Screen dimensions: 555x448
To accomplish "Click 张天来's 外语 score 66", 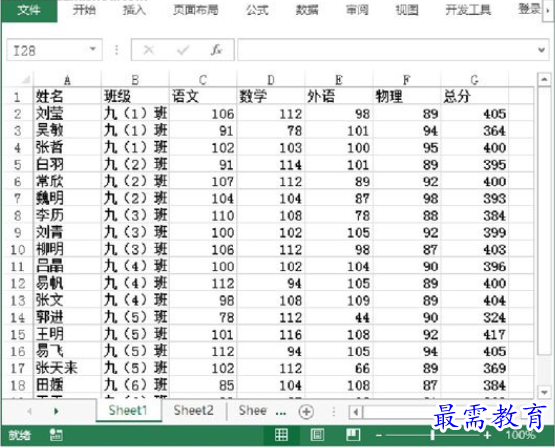I will (339, 368).
